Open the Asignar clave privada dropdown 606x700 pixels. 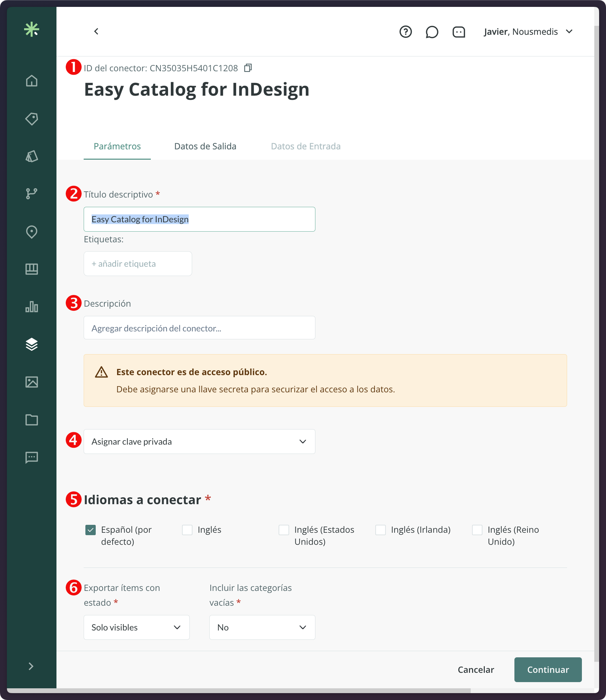coord(199,442)
